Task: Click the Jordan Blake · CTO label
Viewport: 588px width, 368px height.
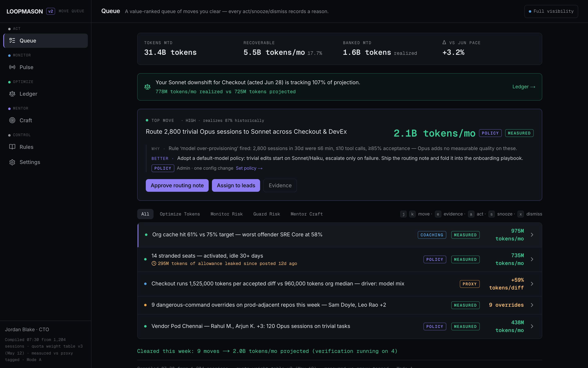Action: 27,329
